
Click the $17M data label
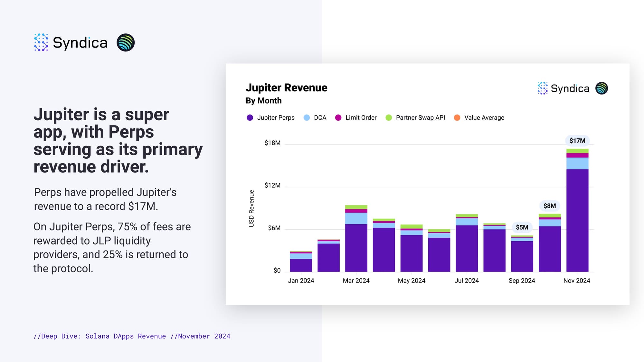point(577,141)
